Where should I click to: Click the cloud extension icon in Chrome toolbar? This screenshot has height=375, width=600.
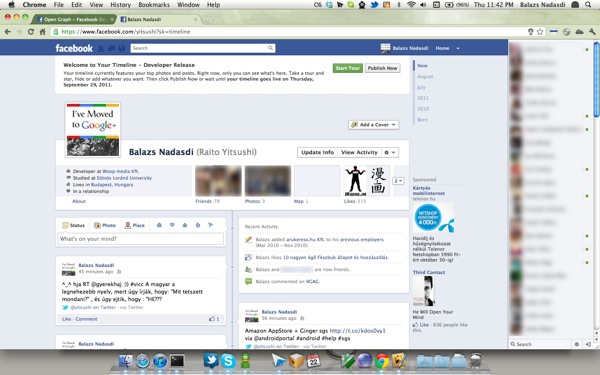[579, 32]
